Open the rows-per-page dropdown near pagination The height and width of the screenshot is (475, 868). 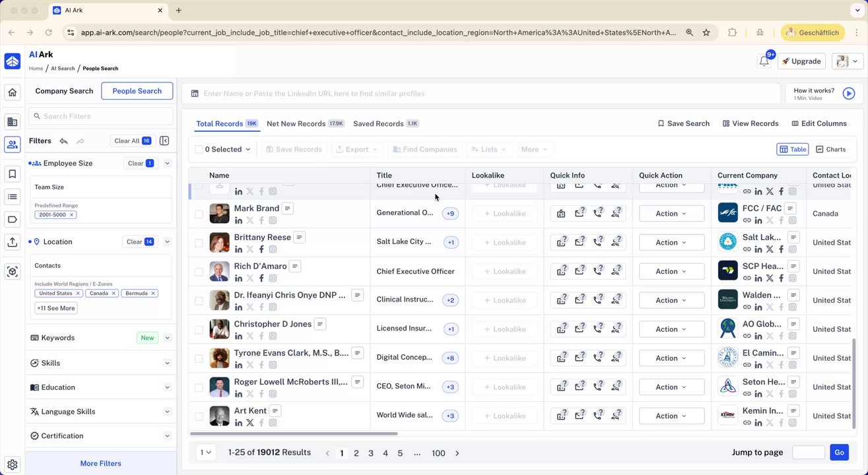click(206, 453)
